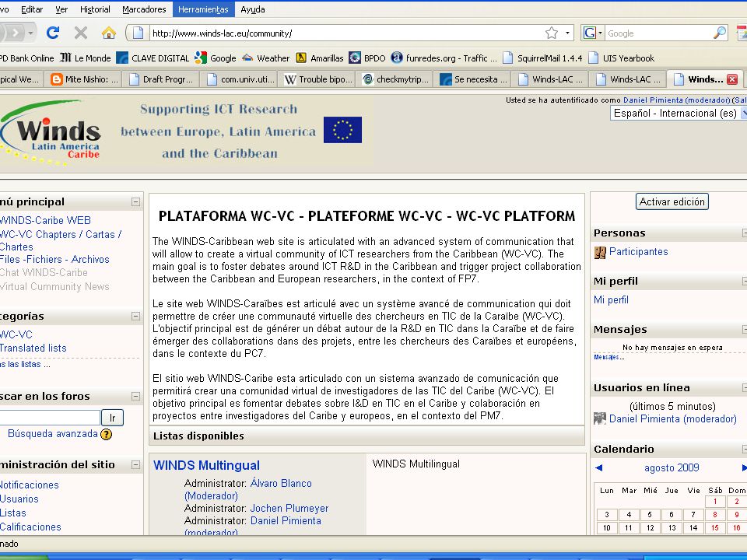Screen dimensions: 747x560
Task: Collapse the Menú principal block
Action: 135,202
